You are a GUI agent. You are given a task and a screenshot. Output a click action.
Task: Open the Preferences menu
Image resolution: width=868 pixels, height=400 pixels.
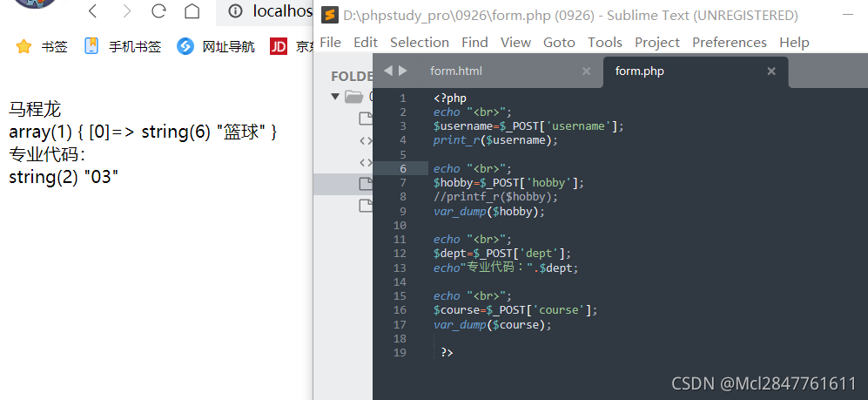(729, 43)
